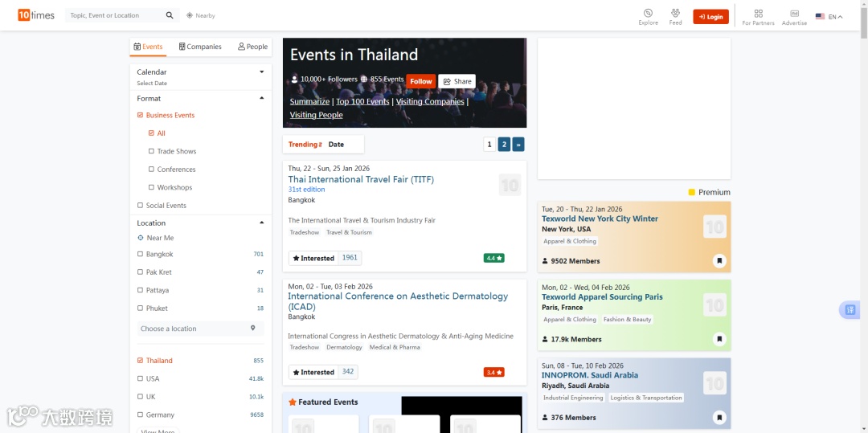Screen dimensions: 868x433
Task: Check the UK country filter
Action: pos(140,397)
